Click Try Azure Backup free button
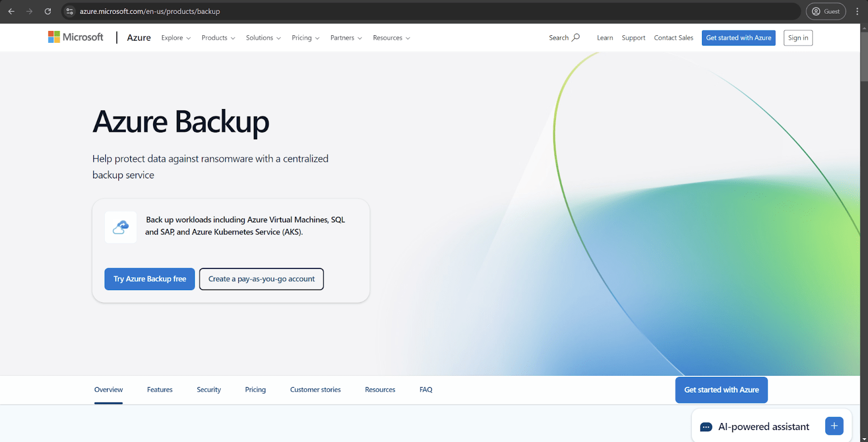The image size is (868, 442). pos(150,279)
